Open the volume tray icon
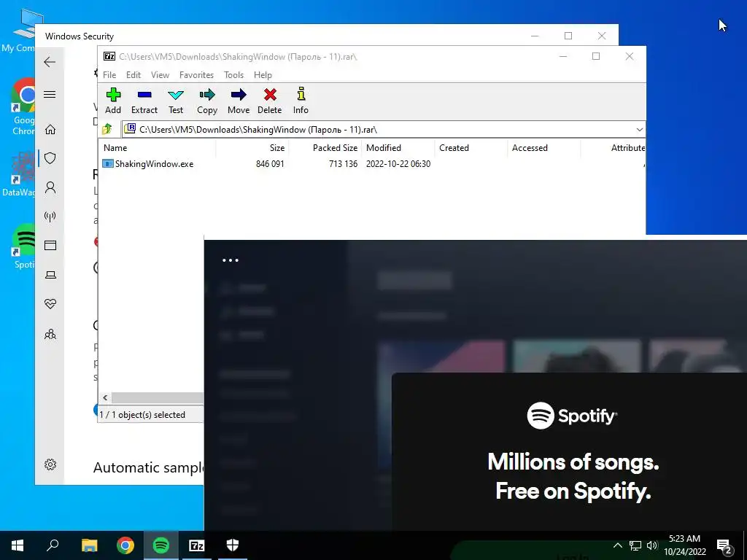 click(x=652, y=545)
